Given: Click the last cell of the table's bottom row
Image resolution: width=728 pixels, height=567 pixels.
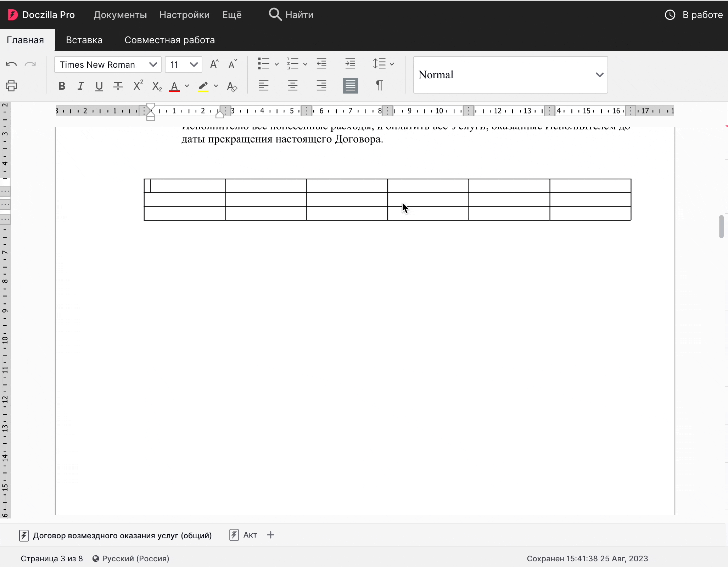Looking at the screenshot, I should coord(590,213).
